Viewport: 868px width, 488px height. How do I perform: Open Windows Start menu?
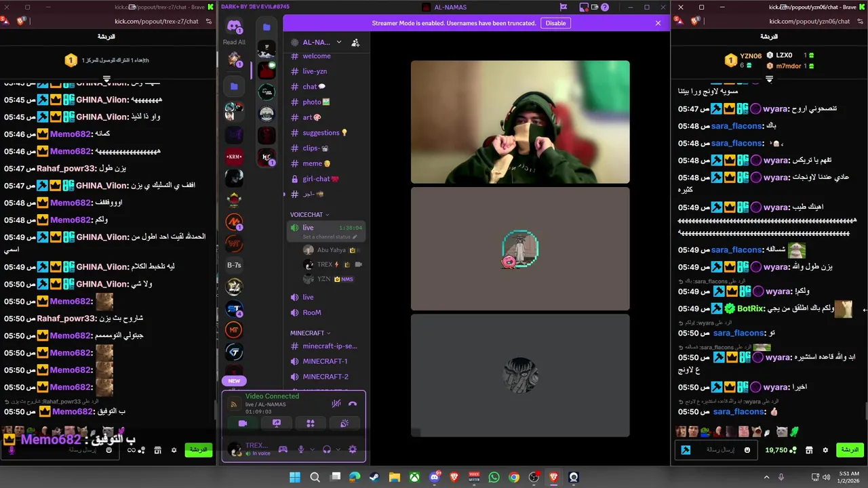pyautogui.click(x=295, y=477)
